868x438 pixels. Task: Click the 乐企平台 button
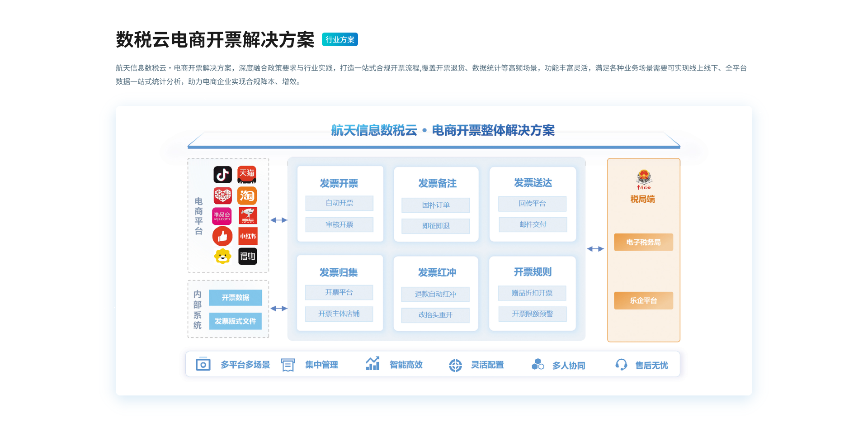coord(643,300)
